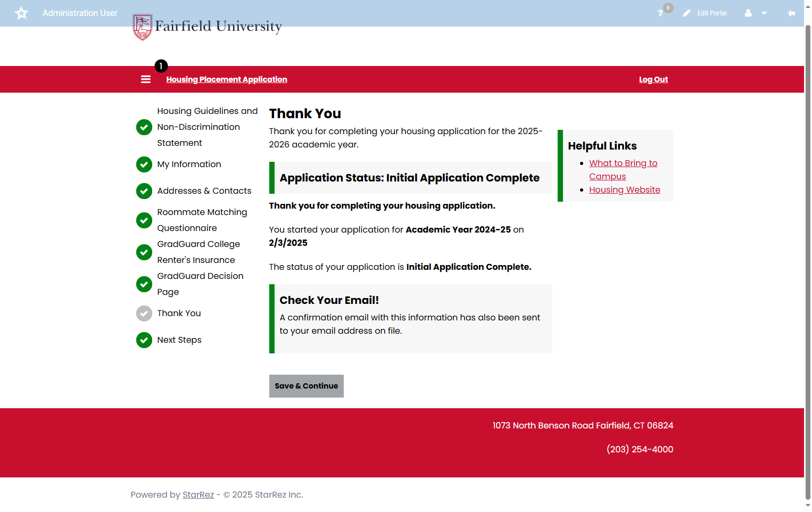The height and width of the screenshot is (512, 812).
Task: Open the help question mark icon
Action: pos(660,13)
